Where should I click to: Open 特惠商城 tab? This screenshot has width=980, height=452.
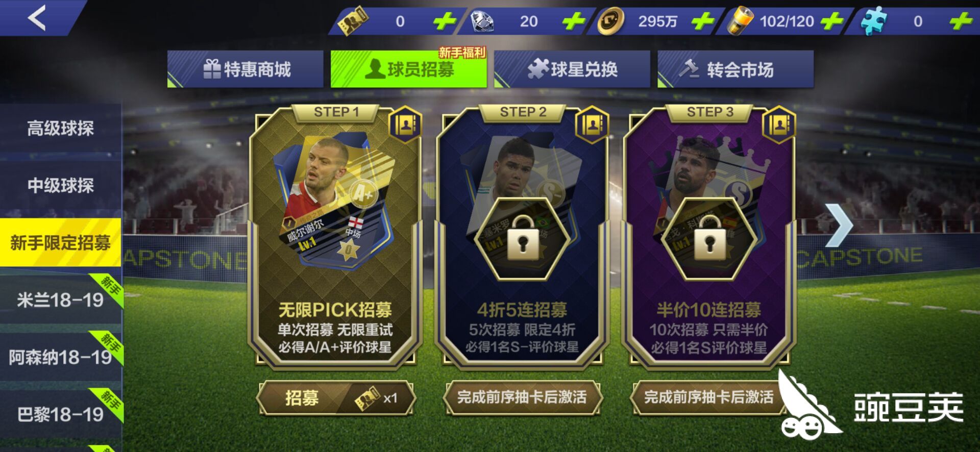(x=246, y=69)
